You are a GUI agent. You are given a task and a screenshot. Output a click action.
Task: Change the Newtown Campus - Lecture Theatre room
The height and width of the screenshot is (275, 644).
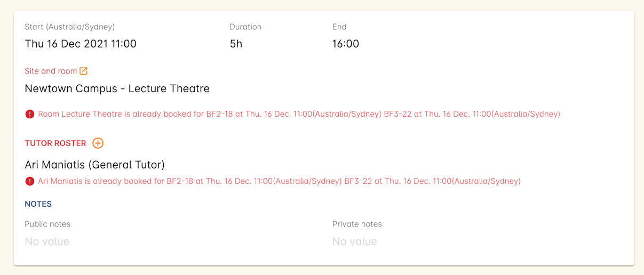point(117,88)
